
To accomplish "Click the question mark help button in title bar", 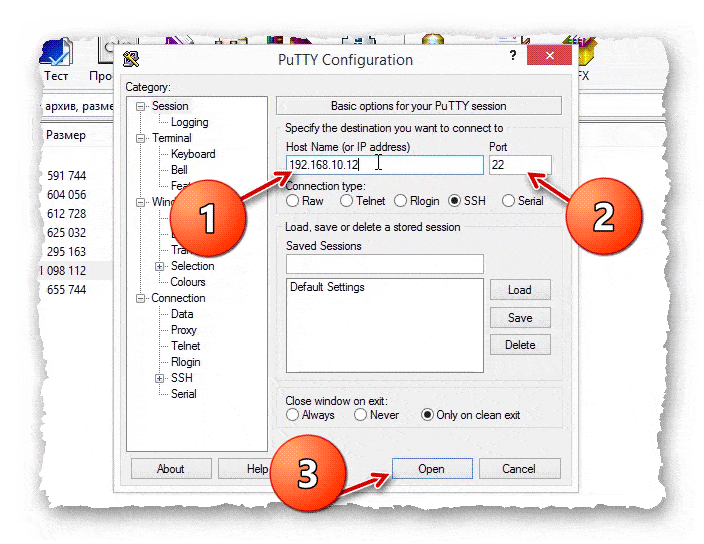I will (513, 56).
